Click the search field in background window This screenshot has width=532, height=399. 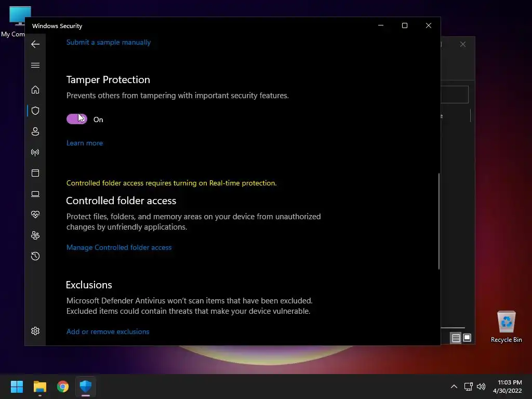click(x=454, y=95)
